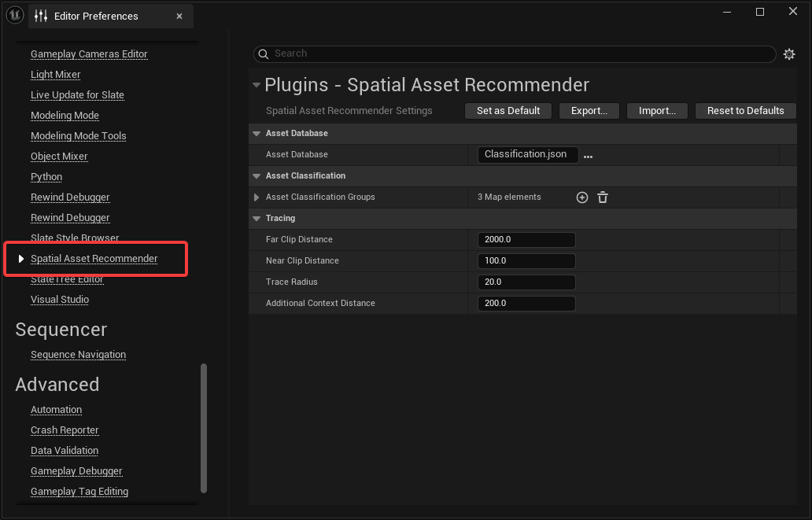Reset settings with Reset to Defaults

[x=745, y=111]
